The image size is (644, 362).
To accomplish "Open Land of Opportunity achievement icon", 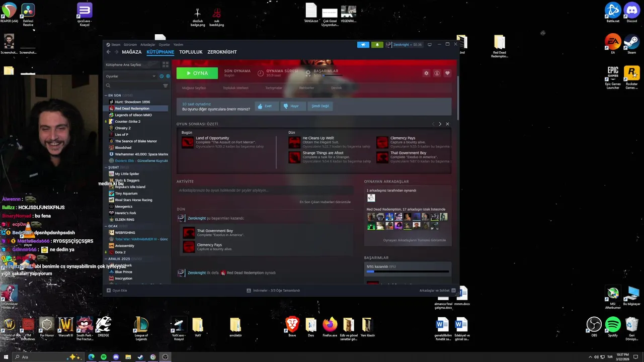I will [188, 142].
